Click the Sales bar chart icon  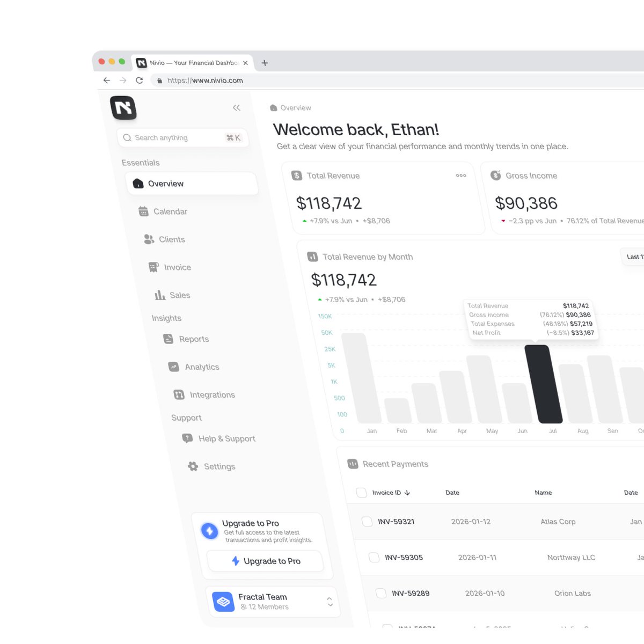(x=160, y=295)
